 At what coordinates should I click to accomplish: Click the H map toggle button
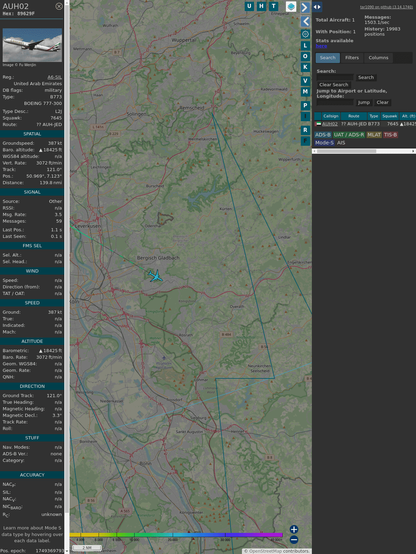point(262,6)
